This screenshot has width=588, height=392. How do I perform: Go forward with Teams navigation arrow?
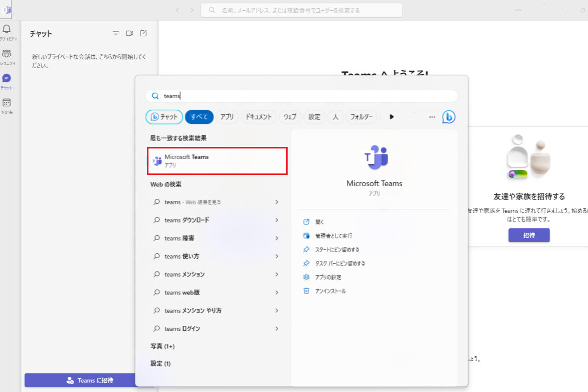point(192,10)
